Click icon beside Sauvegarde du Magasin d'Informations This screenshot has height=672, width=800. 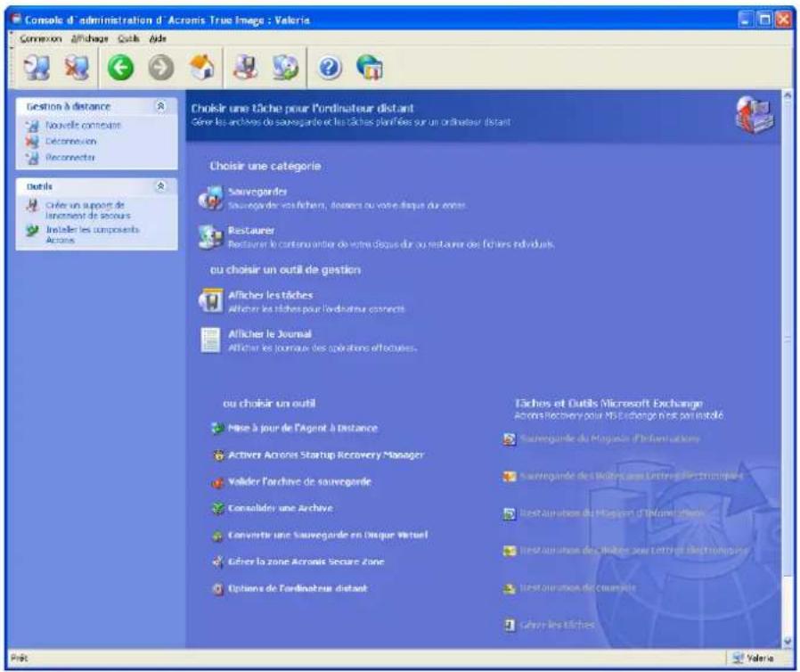pos(510,438)
